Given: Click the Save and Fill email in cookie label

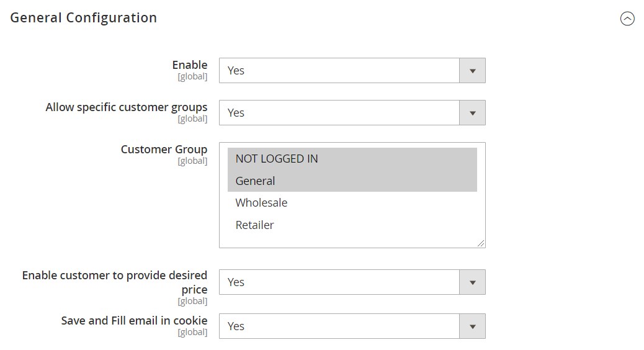Looking at the screenshot, I should coord(134,321).
